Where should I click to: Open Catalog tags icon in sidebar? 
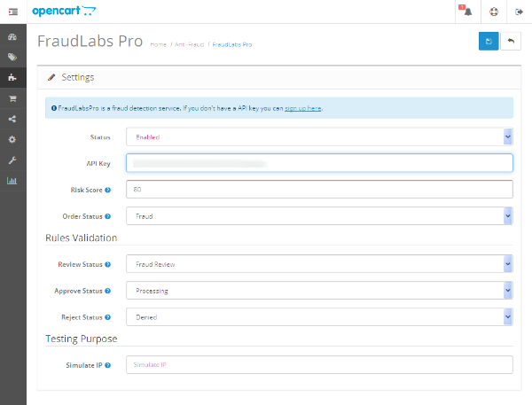(12, 57)
